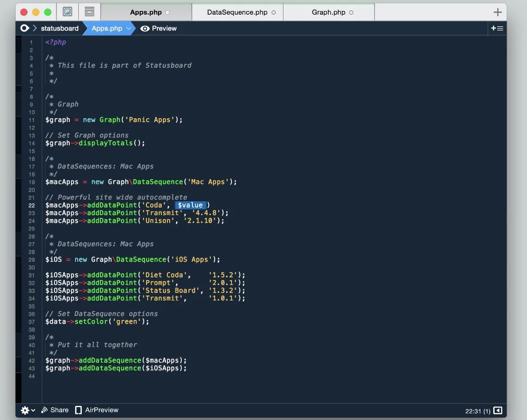This screenshot has height=420, width=527.
Task: Add a new tab with the plus button
Action: (497, 12)
